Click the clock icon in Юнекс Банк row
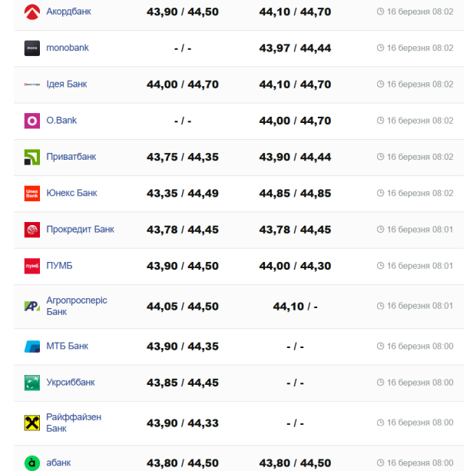The image size is (476, 471). pos(380,193)
